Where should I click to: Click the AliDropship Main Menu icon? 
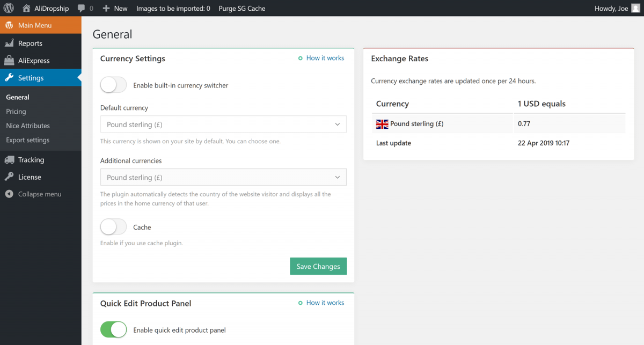[x=11, y=25]
